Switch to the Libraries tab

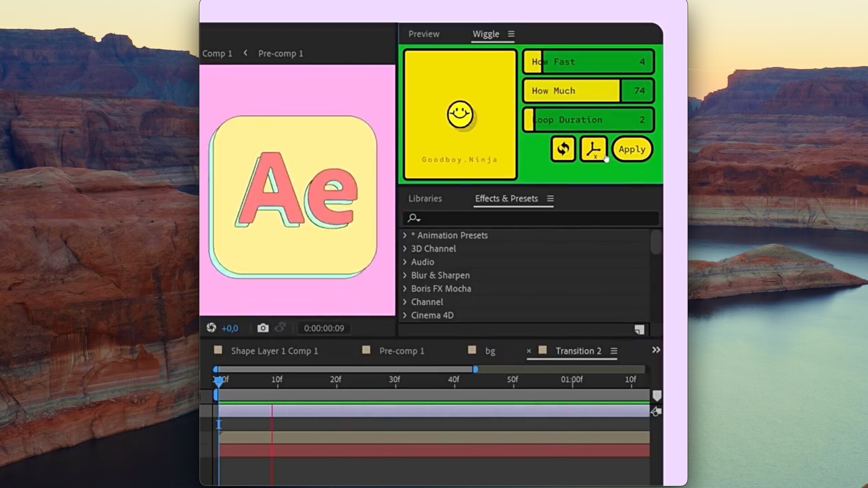(425, 198)
